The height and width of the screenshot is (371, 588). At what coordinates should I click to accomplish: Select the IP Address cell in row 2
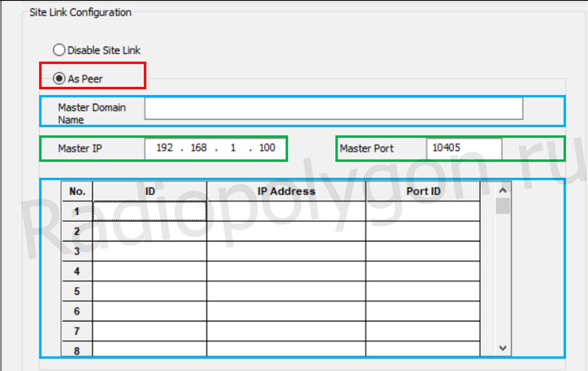286,231
